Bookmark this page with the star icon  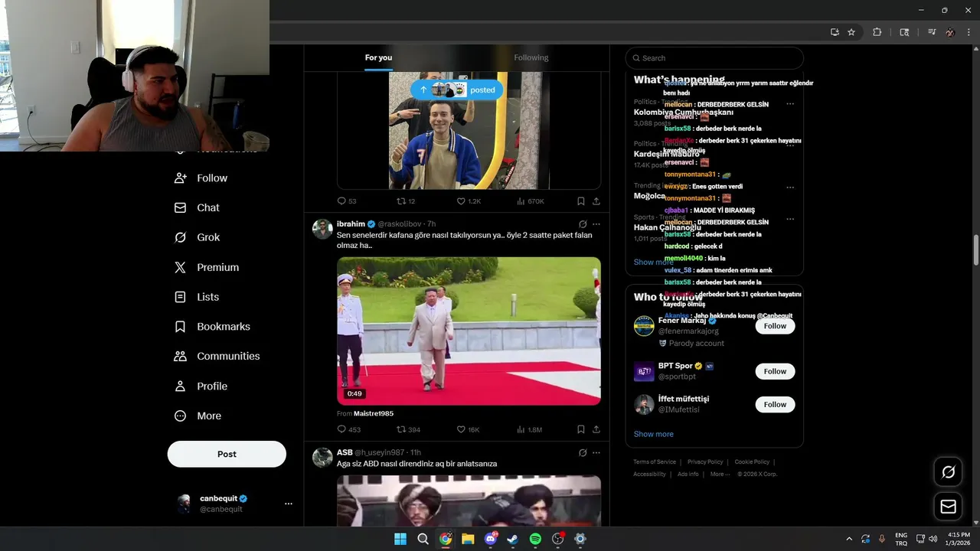(851, 32)
